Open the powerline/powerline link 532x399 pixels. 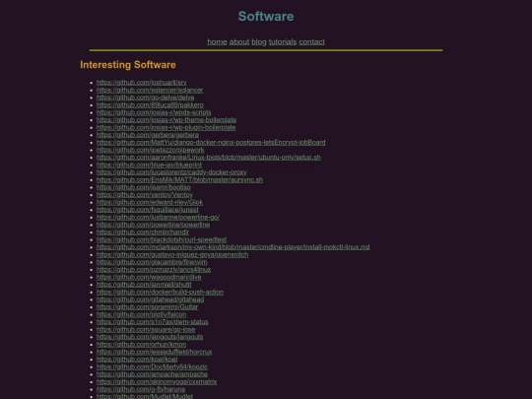tap(153, 225)
